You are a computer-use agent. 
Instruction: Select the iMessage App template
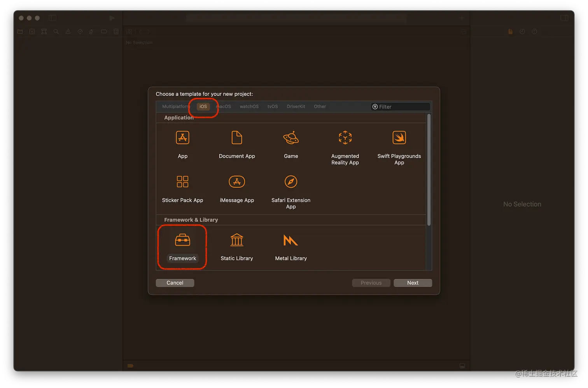[237, 189]
